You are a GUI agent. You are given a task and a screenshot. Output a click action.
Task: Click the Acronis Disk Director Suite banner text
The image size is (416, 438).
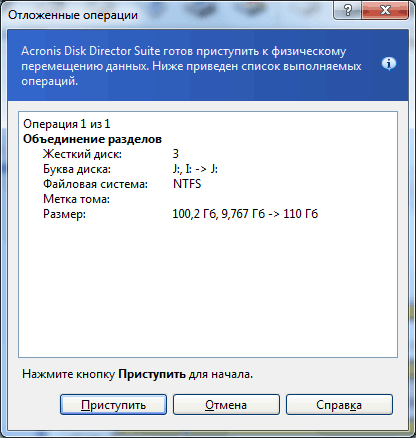click(191, 66)
